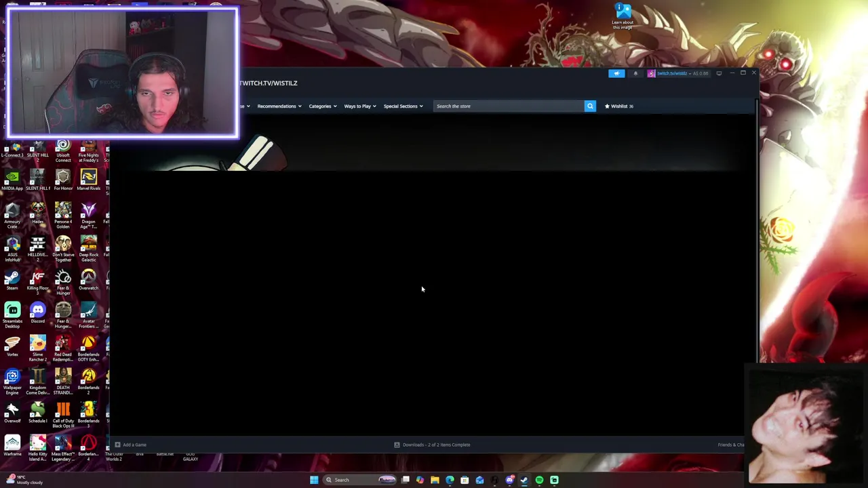Open Steam notifications bell

pyautogui.click(x=635, y=73)
